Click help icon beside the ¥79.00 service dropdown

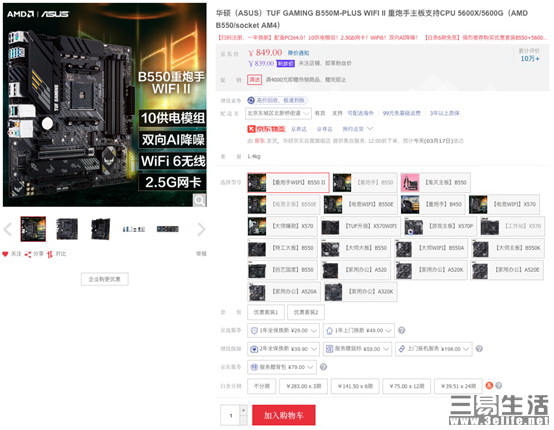323,367
